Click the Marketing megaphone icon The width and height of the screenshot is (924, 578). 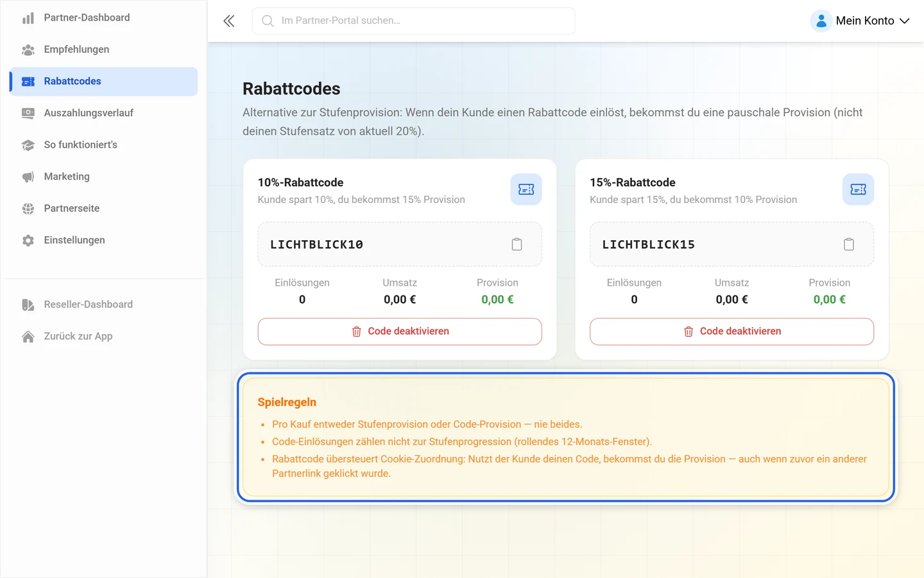[x=28, y=177]
